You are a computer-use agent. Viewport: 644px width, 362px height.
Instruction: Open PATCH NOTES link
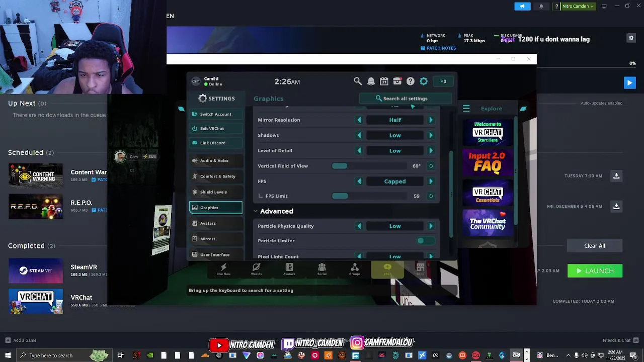pyautogui.click(x=438, y=48)
